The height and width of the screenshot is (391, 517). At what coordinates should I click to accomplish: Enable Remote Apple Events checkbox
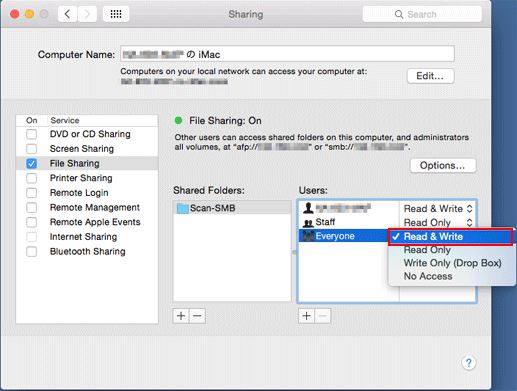32,222
